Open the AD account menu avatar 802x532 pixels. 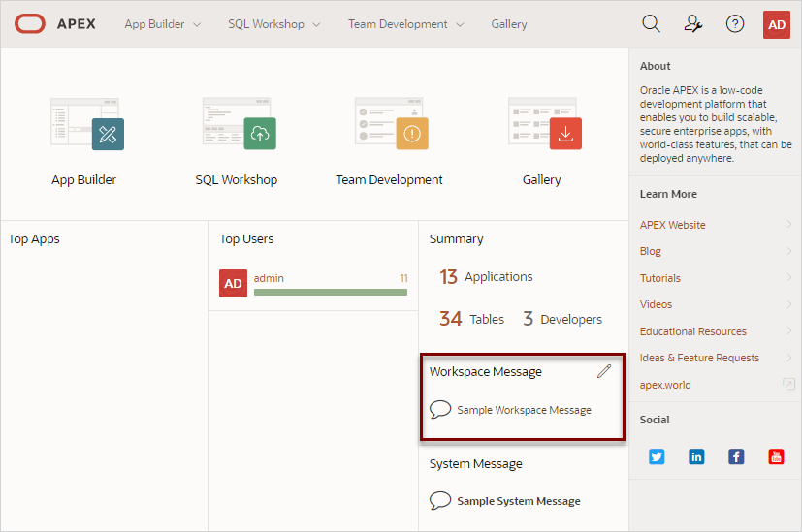[x=777, y=24]
